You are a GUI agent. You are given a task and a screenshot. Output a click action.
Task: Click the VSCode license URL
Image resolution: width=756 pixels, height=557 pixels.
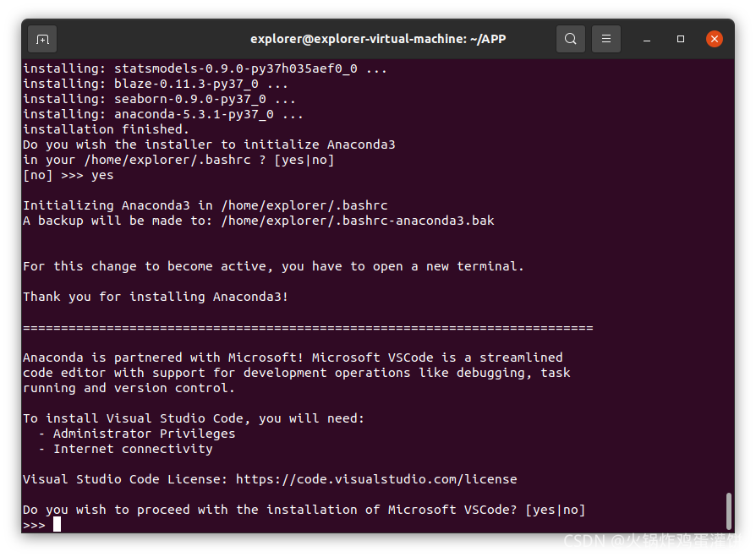(x=376, y=479)
